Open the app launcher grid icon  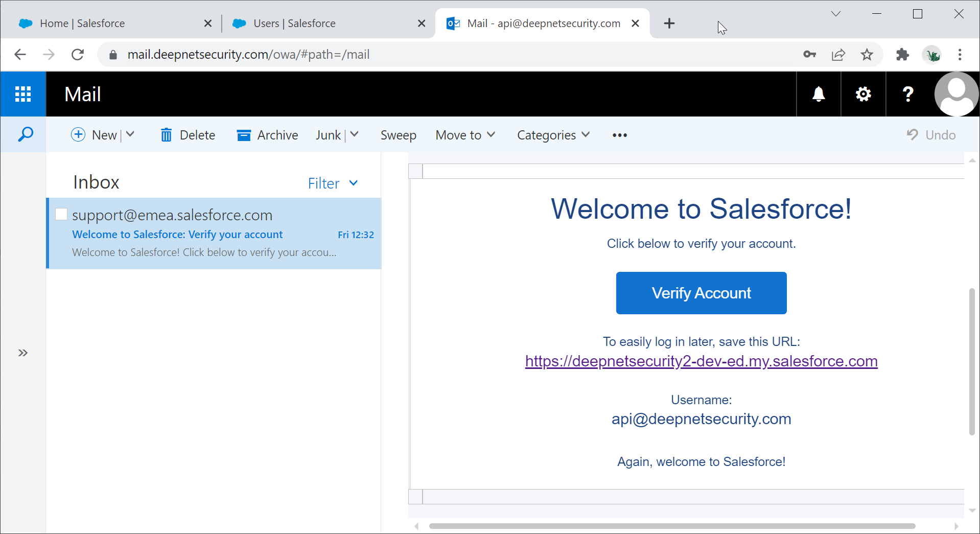coord(23,94)
